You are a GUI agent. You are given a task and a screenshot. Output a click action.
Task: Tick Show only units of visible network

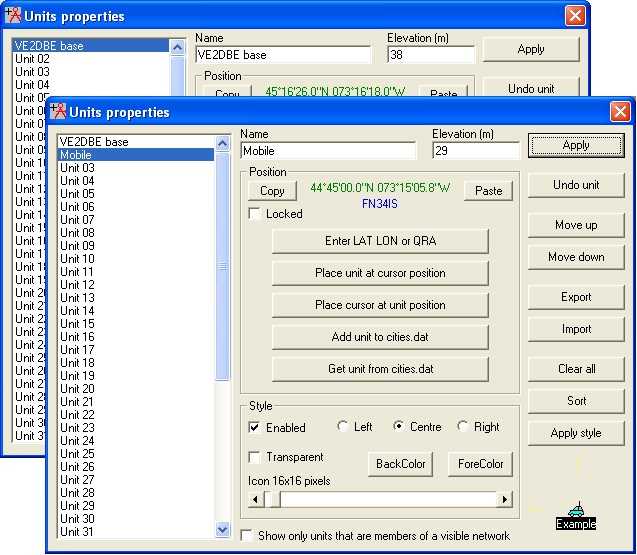248,536
